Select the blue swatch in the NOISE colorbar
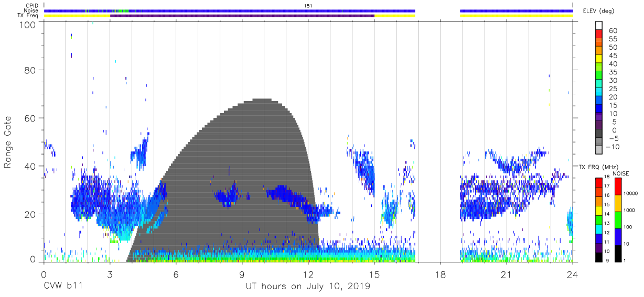644x297 pixels. [x=618, y=236]
